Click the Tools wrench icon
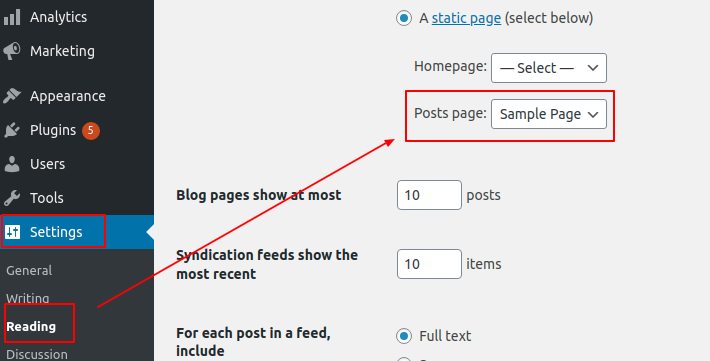The height and width of the screenshot is (361, 710). (x=12, y=198)
